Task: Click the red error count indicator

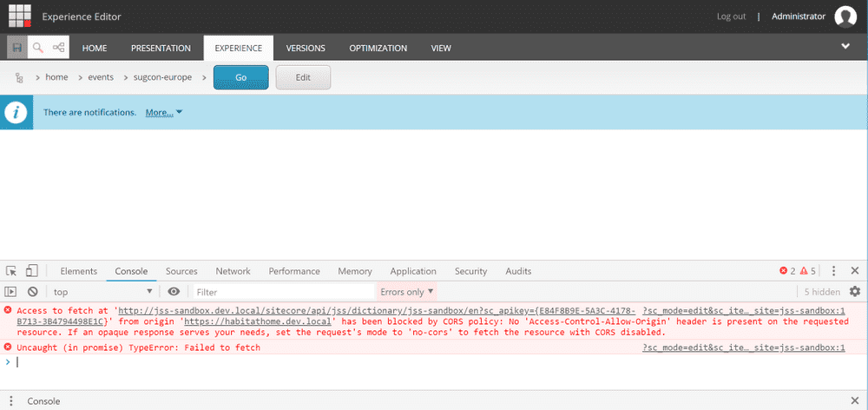Action: (x=787, y=271)
